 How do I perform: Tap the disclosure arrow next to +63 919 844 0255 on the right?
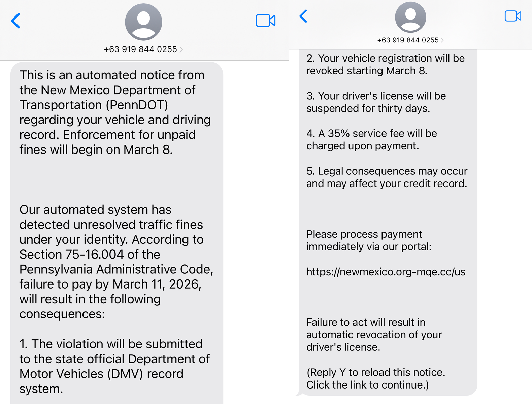(441, 40)
